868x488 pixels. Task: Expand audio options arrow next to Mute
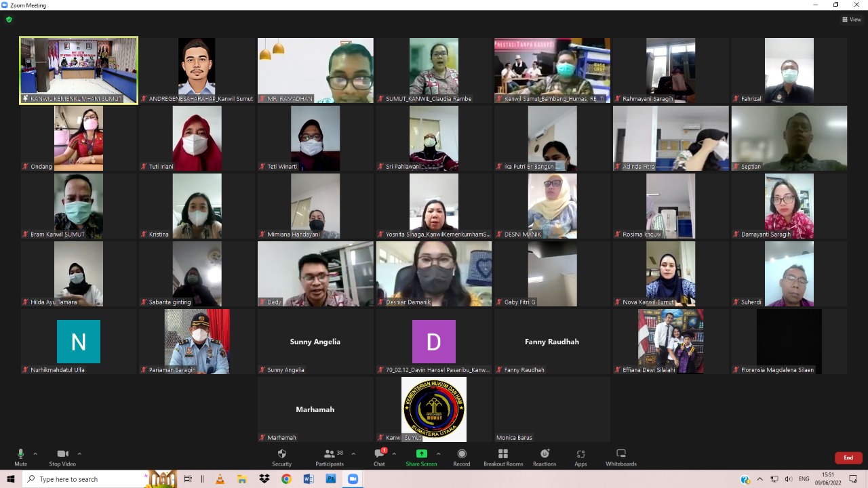[x=35, y=453]
